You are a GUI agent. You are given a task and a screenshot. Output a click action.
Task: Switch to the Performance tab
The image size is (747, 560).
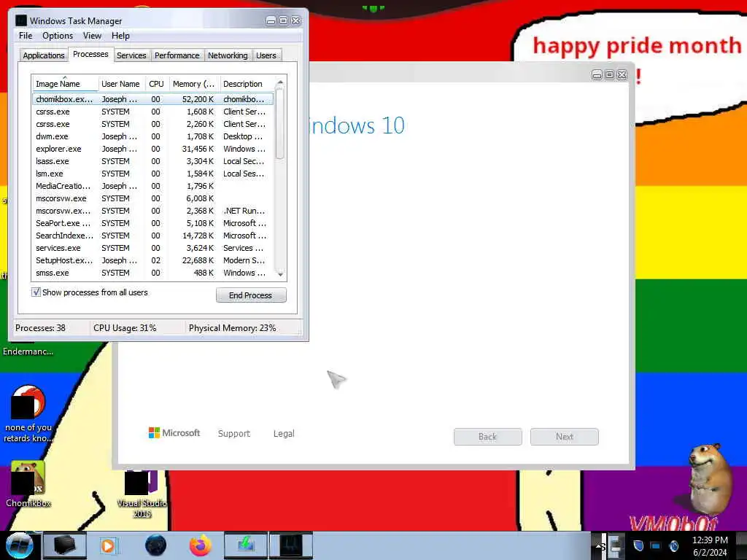coord(177,55)
